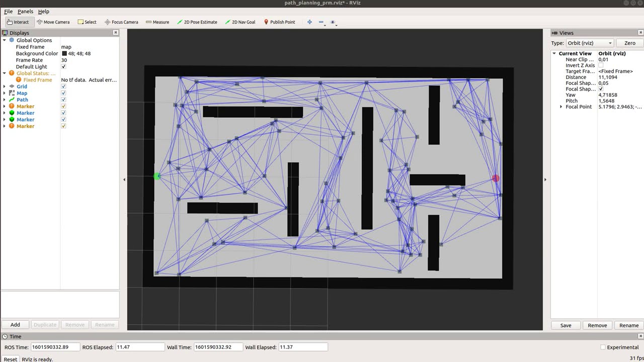Expand the Focal Point property
Image resolution: width=644 pixels, height=362 pixels.
click(561, 107)
